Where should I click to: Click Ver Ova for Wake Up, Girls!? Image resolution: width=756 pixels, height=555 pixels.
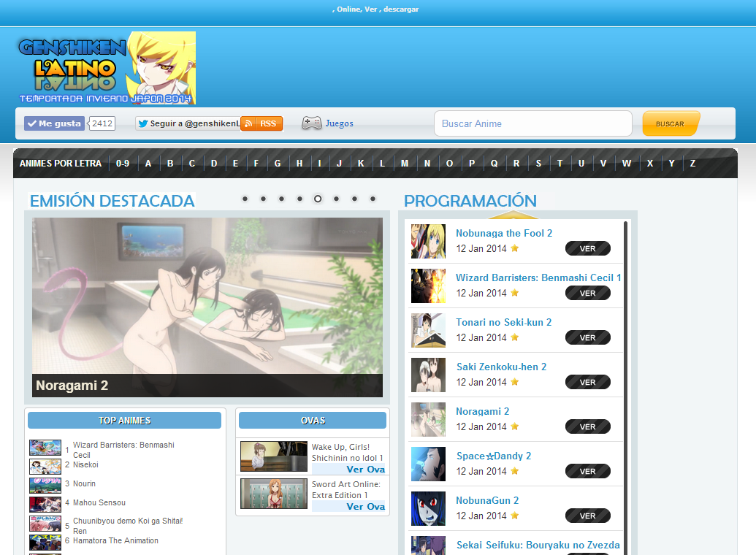[365, 469]
